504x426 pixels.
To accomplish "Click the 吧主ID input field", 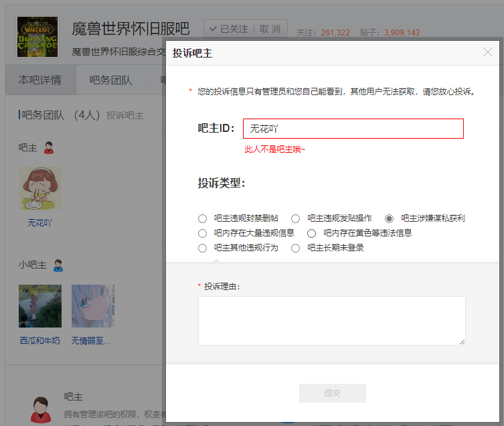I will 353,129.
